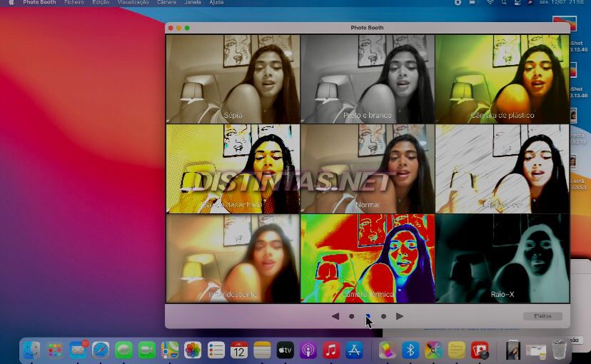This screenshot has height=364, width=591.
Task: Open the Photo Booth app menu
Action: [39, 2]
